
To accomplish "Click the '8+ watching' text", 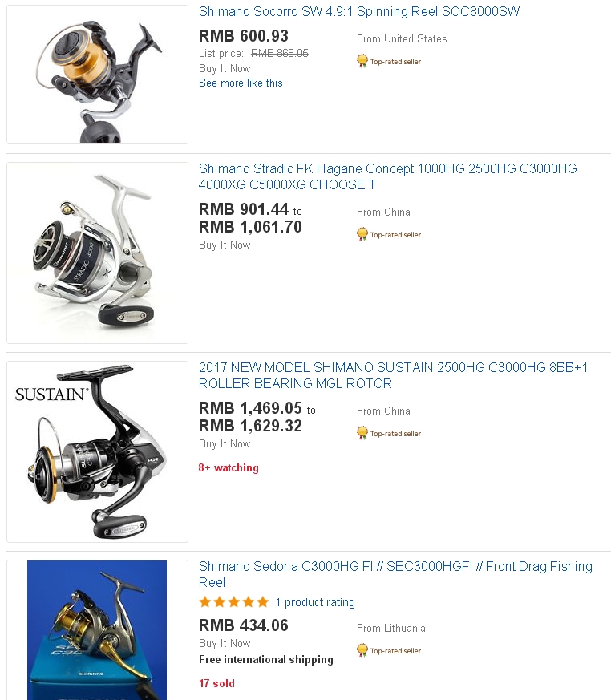I will (x=229, y=467).
